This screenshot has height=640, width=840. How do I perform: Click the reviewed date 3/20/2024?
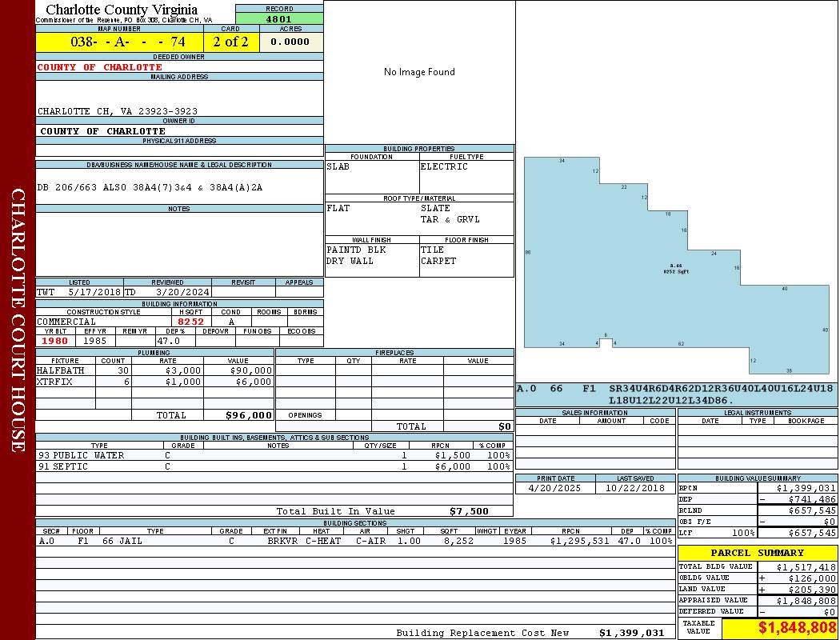[182, 293]
